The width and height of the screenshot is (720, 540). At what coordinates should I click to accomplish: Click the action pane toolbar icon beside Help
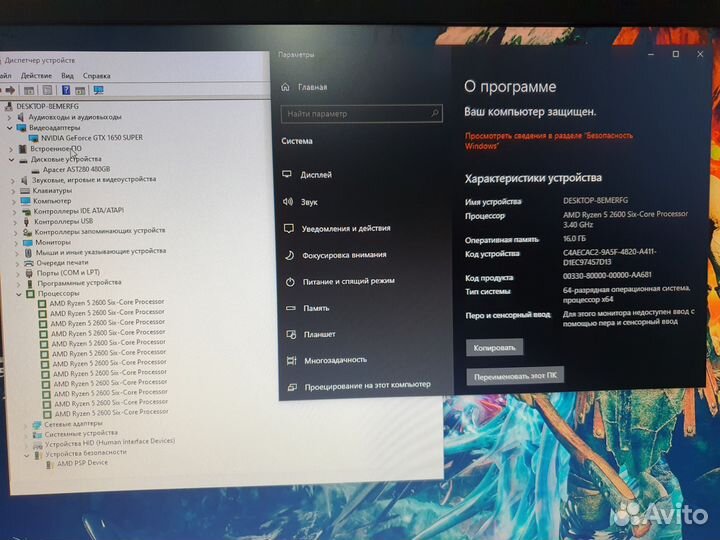pos(80,90)
